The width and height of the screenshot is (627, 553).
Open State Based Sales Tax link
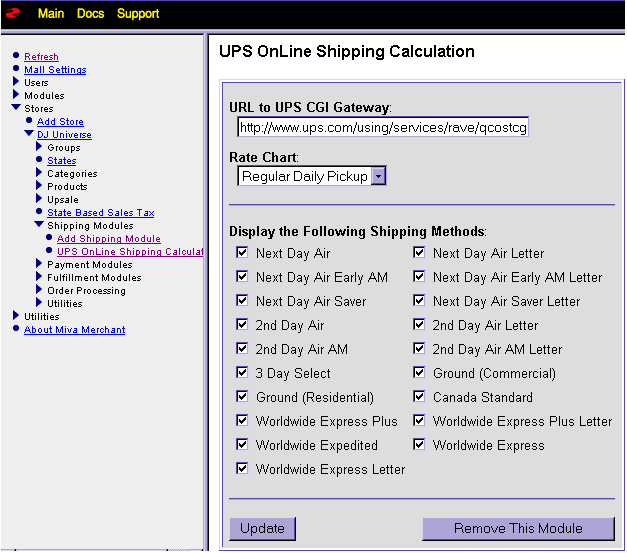(101, 213)
